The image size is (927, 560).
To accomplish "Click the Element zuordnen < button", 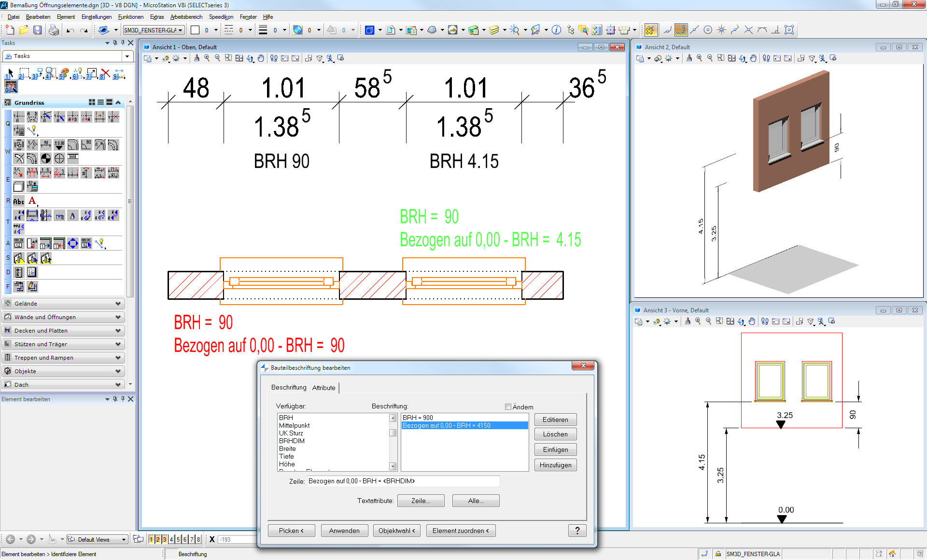I will [461, 531].
